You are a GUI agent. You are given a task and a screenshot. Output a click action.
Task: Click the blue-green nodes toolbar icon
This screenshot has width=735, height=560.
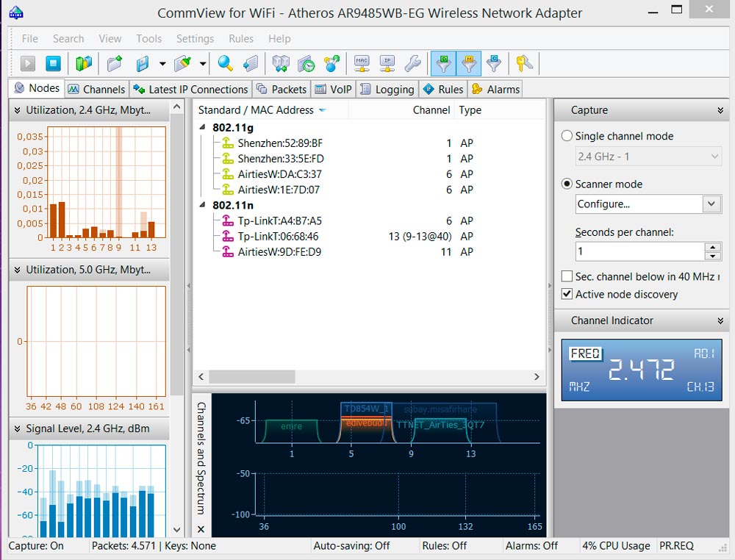(x=332, y=63)
